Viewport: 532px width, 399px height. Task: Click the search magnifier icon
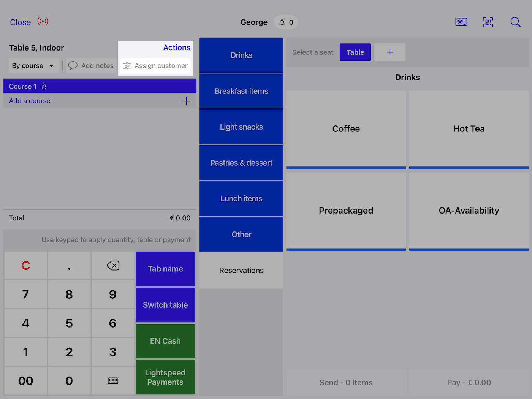click(x=515, y=22)
